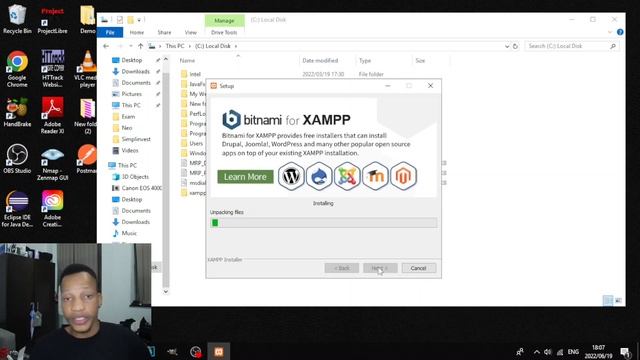Screen dimensions: 640x360
Task: Select Music under This PC
Action: [129, 233]
